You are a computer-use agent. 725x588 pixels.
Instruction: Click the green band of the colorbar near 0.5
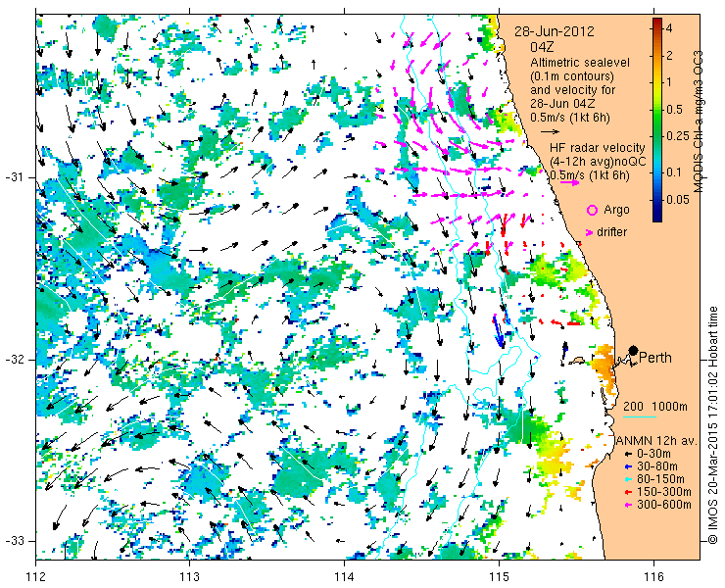click(657, 110)
